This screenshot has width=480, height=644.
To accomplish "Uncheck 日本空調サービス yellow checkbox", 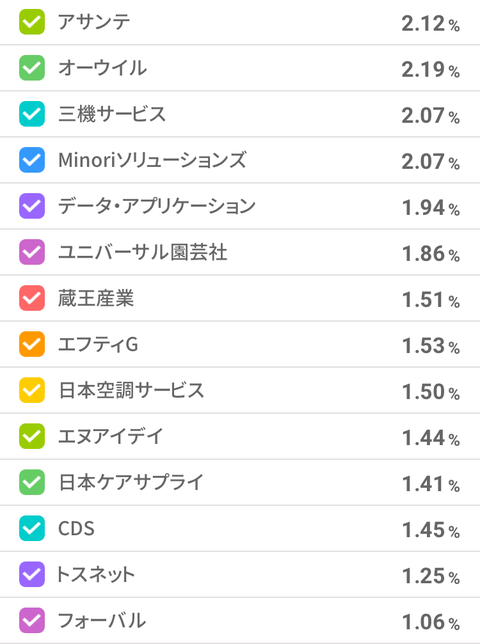I will (32, 390).
